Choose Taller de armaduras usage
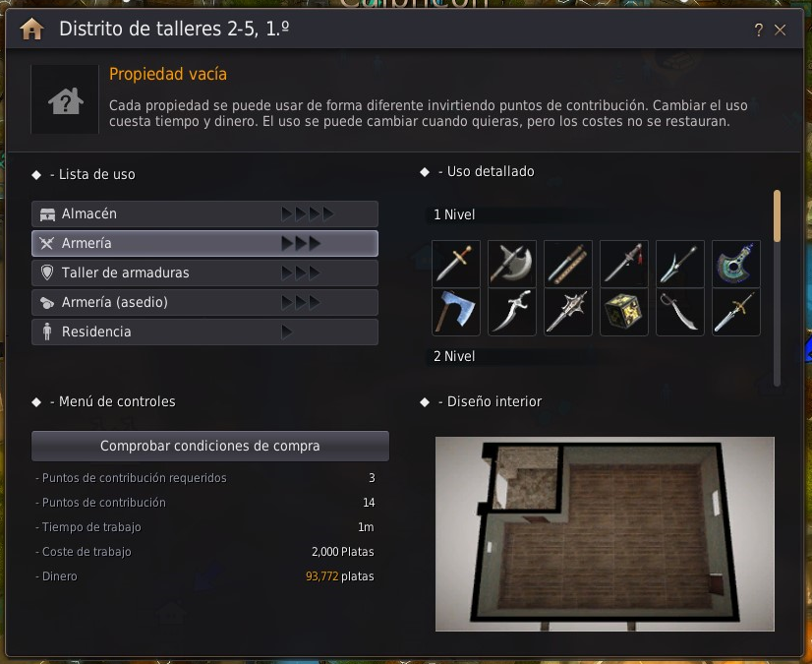The image size is (812, 664). 204,272
